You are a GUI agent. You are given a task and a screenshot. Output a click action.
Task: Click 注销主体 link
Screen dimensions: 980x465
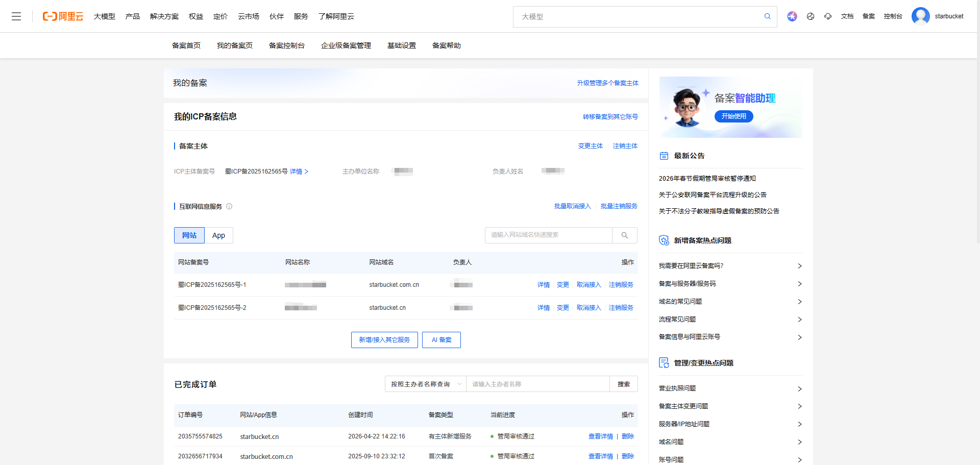coord(625,146)
